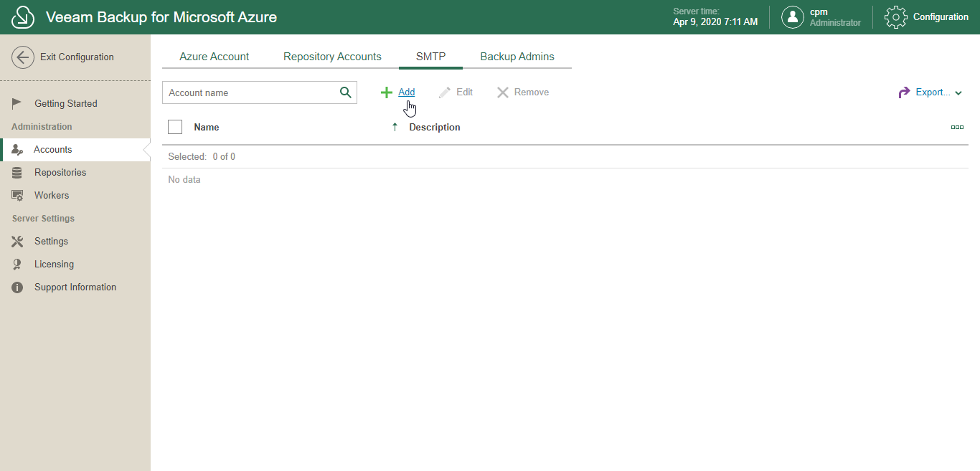Screen dimensions: 980x471
Task: Click the Settings wrench icon
Action: pyautogui.click(x=17, y=242)
